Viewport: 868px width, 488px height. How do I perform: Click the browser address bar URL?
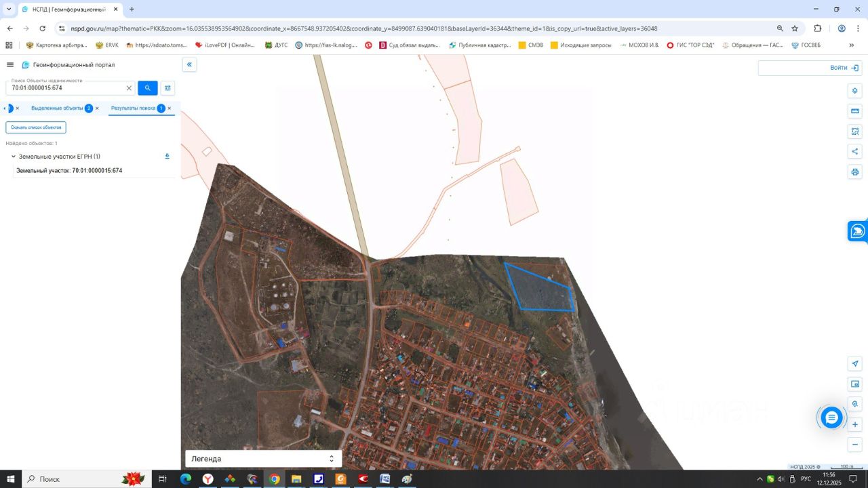(x=364, y=28)
